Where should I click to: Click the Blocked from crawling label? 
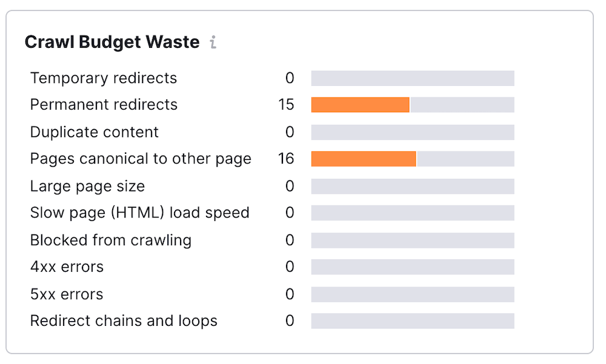111,240
